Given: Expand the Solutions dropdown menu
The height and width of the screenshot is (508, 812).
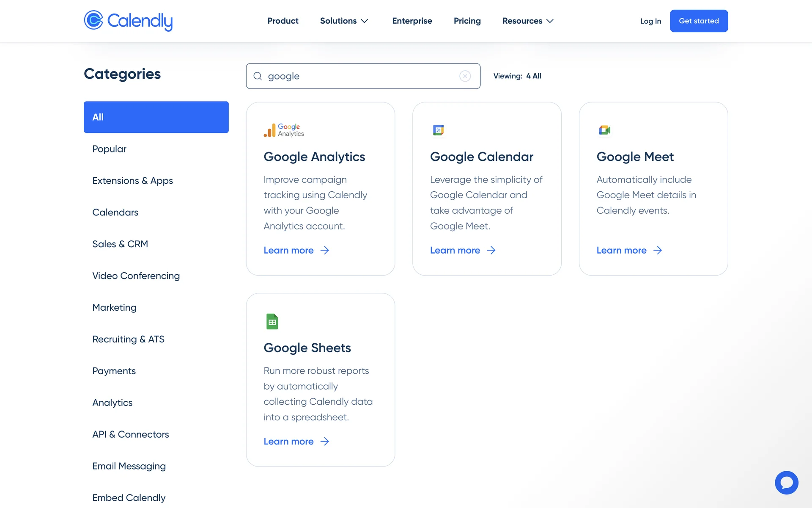Looking at the screenshot, I should (x=344, y=21).
